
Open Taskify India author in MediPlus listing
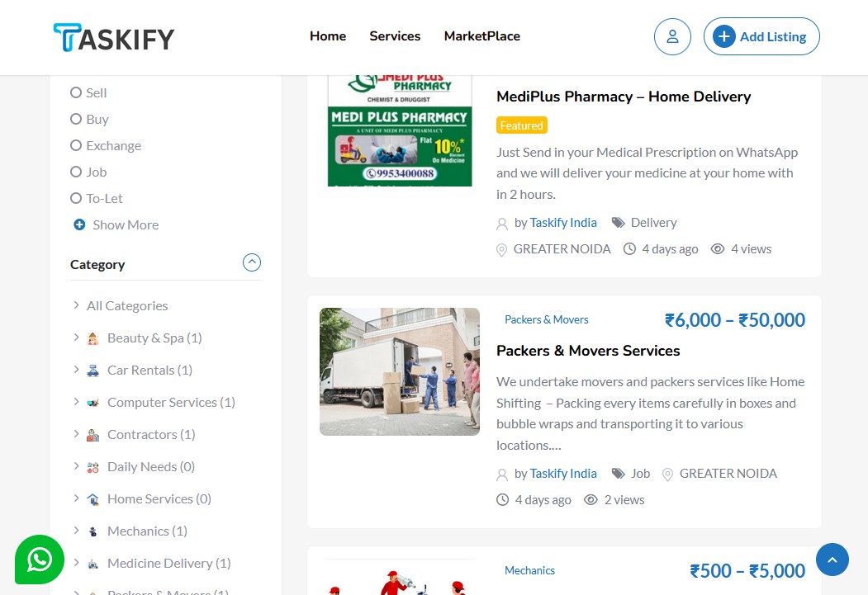pos(563,222)
